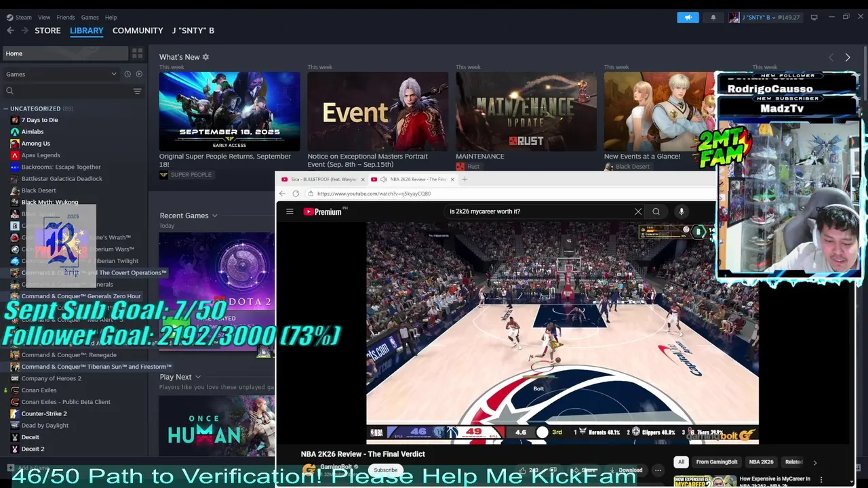This screenshot has width=868, height=488.
Task: Reload the browser page
Action: click(x=296, y=194)
